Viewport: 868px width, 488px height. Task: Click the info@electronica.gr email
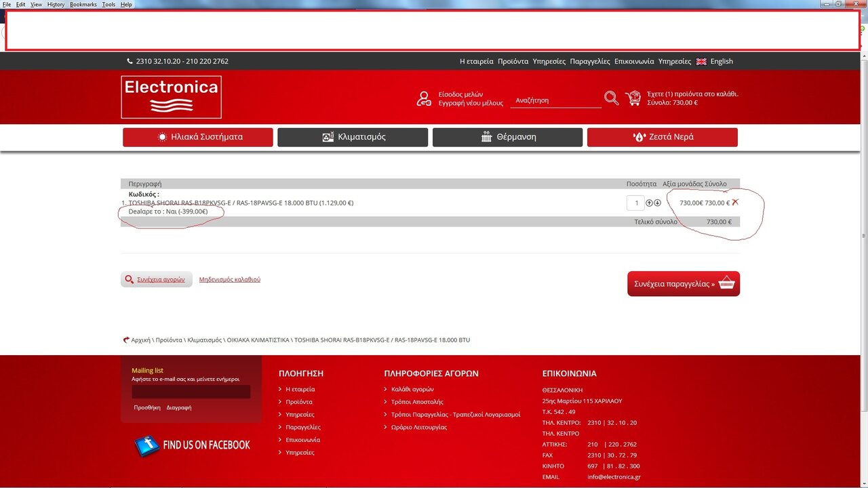pyautogui.click(x=614, y=476)
